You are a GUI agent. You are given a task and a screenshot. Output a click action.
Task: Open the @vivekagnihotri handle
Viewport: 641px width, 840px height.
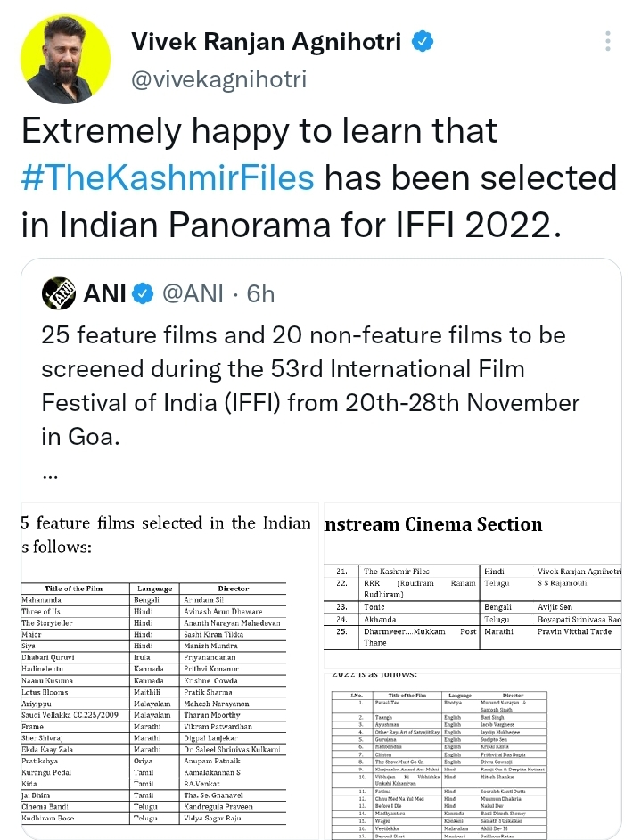tap(218, 79)
